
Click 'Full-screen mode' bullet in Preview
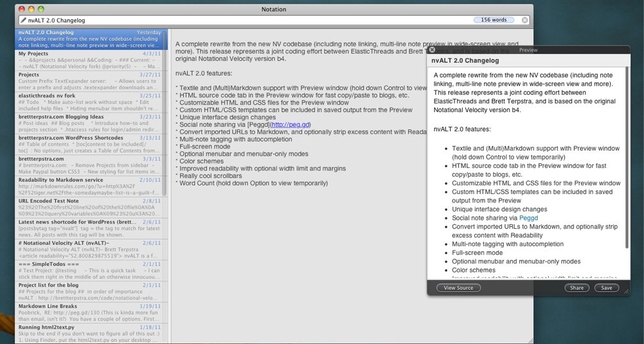click(x=478, y=253)
